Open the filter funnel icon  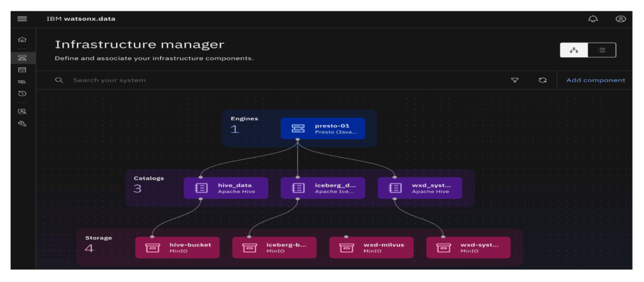tap(514, 80)
